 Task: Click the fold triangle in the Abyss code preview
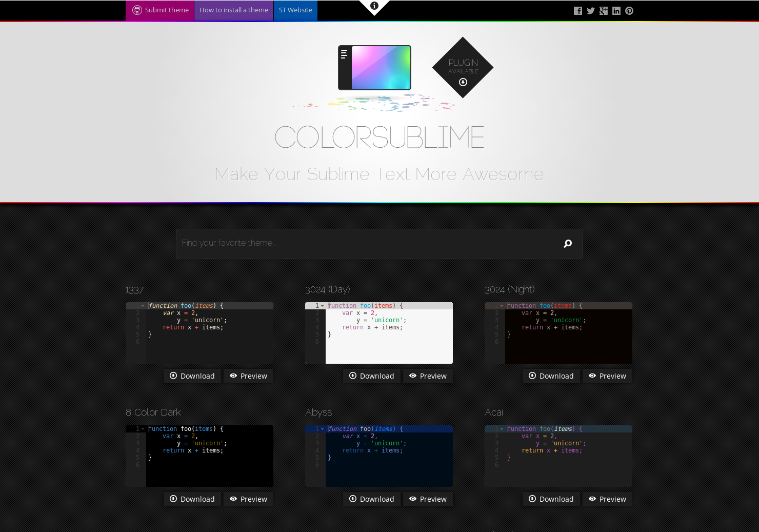[322, 429]
